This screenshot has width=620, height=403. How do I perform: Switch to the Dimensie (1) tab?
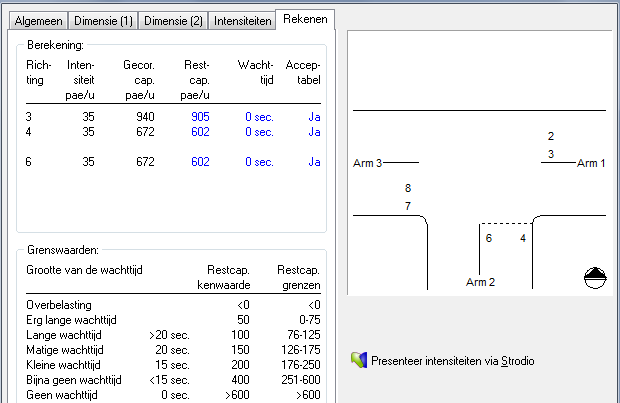tap(103, 21)
